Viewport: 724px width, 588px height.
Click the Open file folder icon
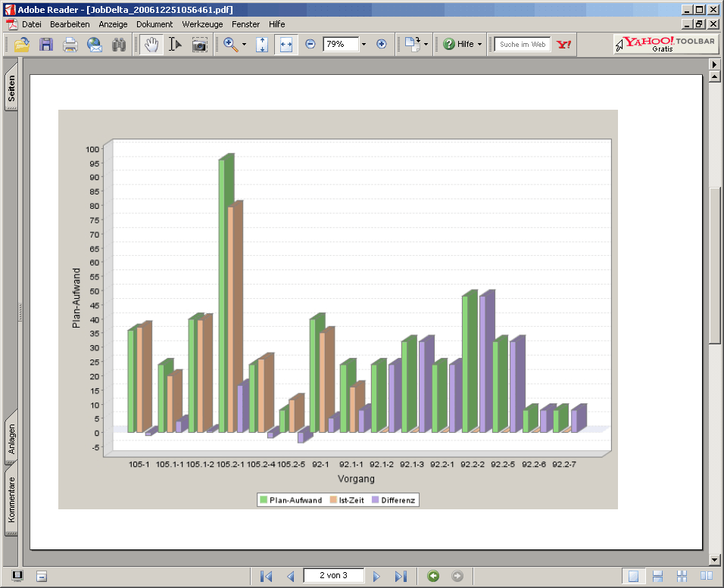pos(21,45)
